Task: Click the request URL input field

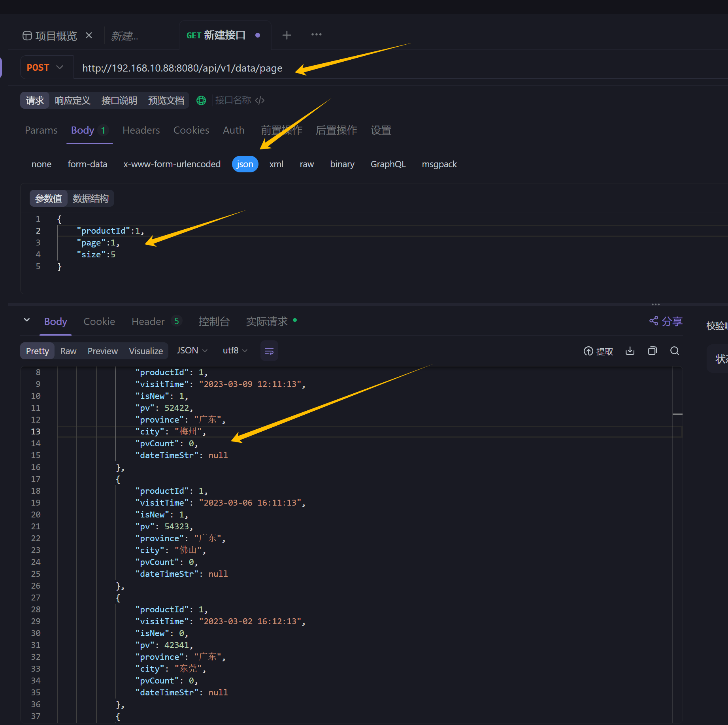Action: [x=401, y=68]
